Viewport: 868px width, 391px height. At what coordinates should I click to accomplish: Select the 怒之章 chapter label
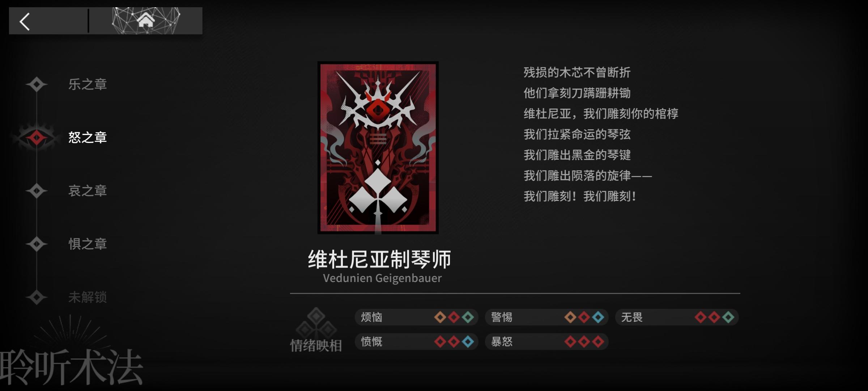click(x=88, y=138)
